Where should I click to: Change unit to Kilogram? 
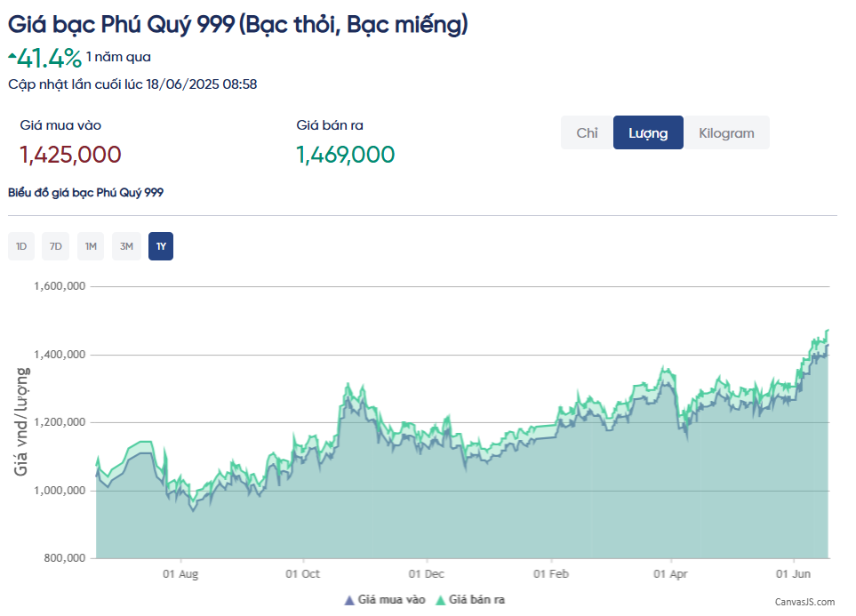point(726,133)
